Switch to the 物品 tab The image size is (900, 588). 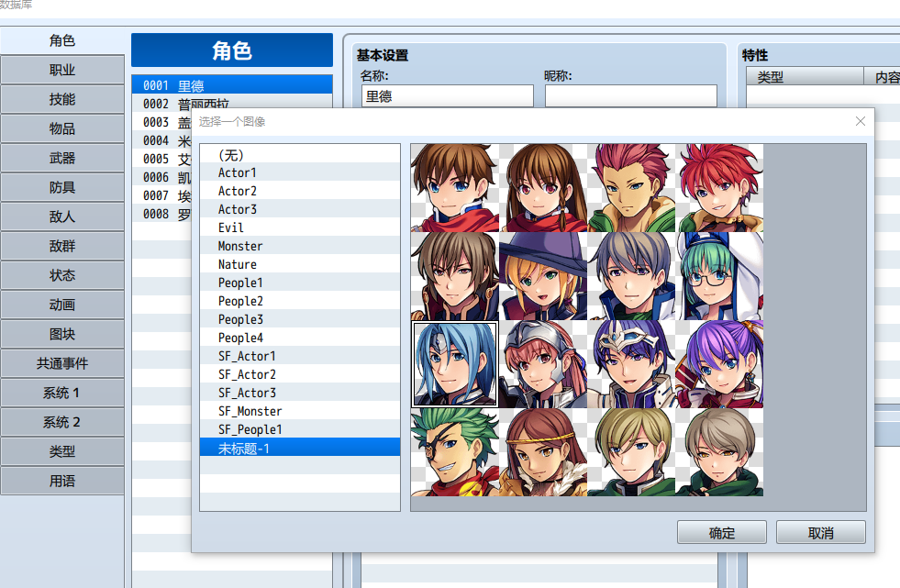[62, 128]
